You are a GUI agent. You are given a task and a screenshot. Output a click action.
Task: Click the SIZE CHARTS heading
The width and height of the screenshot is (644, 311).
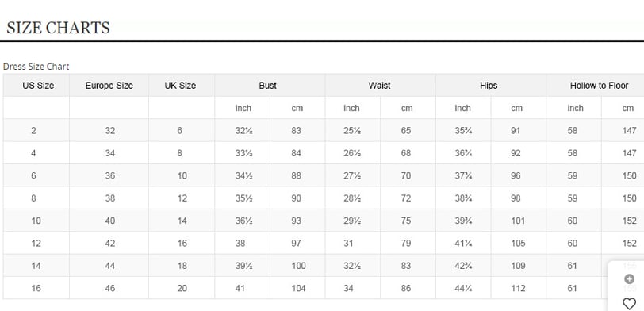click(x=59, y=28)
